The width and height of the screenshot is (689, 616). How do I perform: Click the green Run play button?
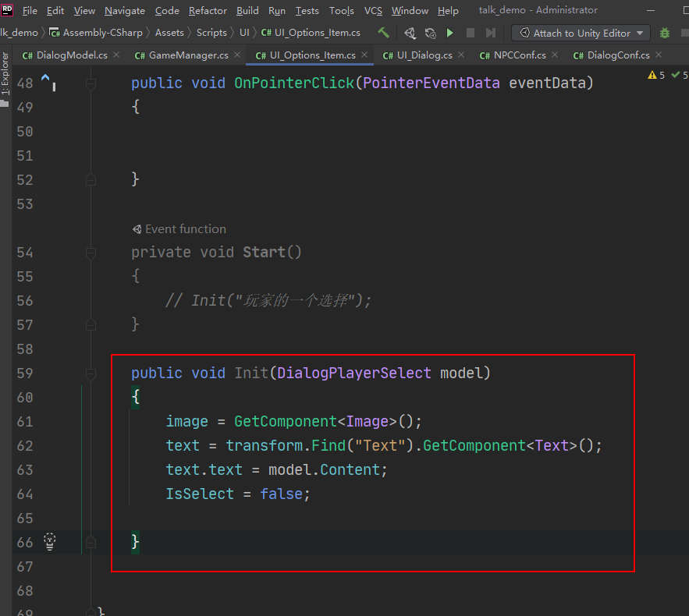tap(449, 33)
